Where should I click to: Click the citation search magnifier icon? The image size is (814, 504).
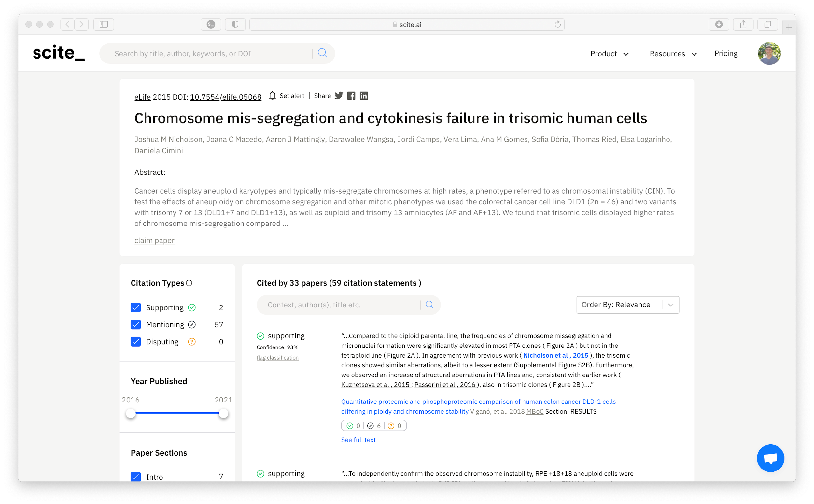click(429, 305)
